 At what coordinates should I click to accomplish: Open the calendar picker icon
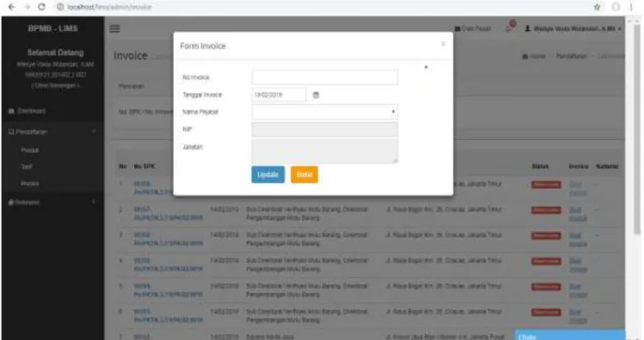pyautogui.click(x=315, y=95)
